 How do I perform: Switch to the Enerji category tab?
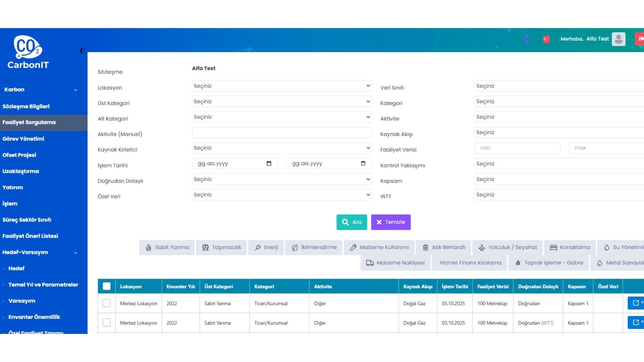coord(266,247)
